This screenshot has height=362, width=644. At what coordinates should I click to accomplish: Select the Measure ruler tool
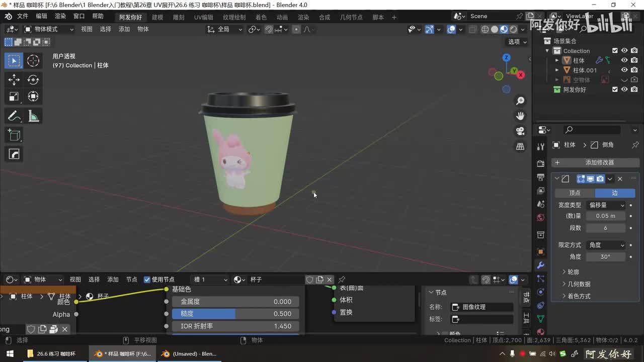(x=33, y=116)
